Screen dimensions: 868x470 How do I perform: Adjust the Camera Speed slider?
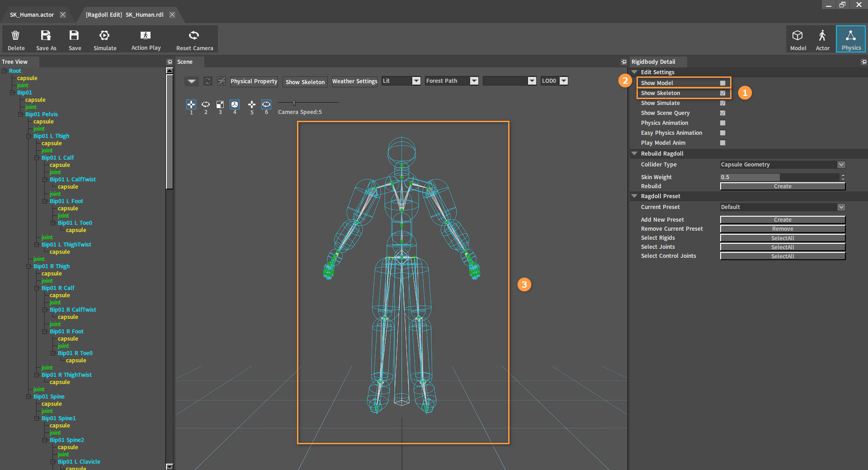[294, 103]
